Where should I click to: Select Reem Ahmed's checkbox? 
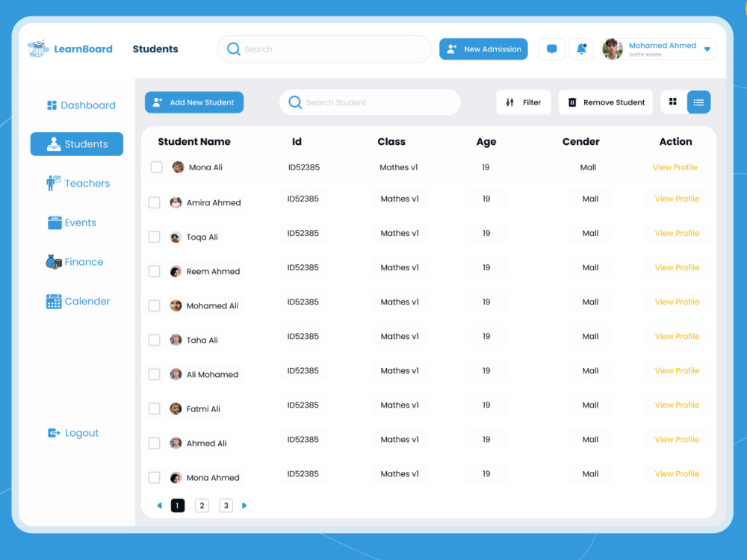click(x=155, y=272)
